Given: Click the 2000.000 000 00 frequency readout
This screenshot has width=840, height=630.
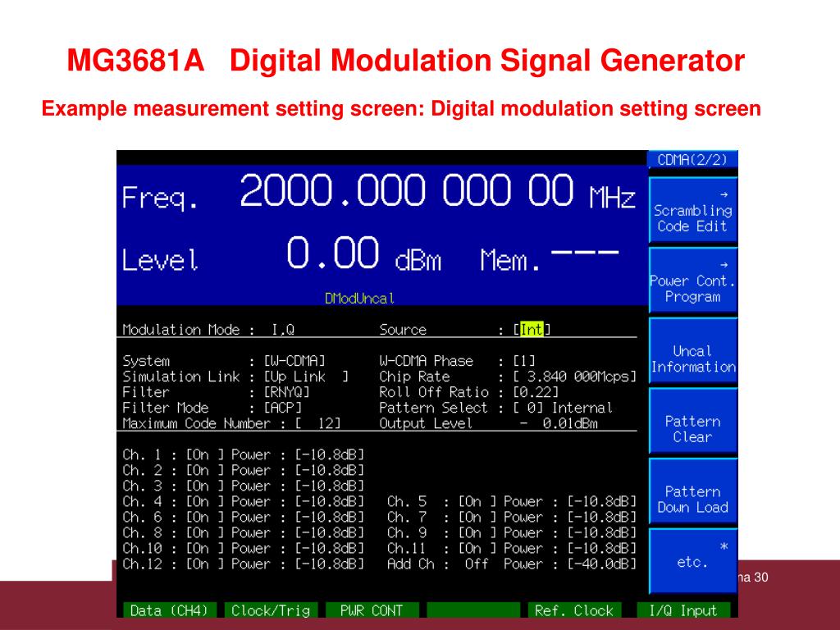Looking at the screenshot, I should (407, 190).
